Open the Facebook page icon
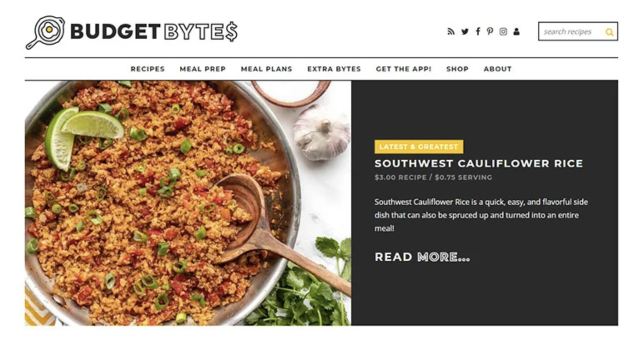The width and height of the screenshot is (644, 349). pyautogui.click(x=478, y=32)
